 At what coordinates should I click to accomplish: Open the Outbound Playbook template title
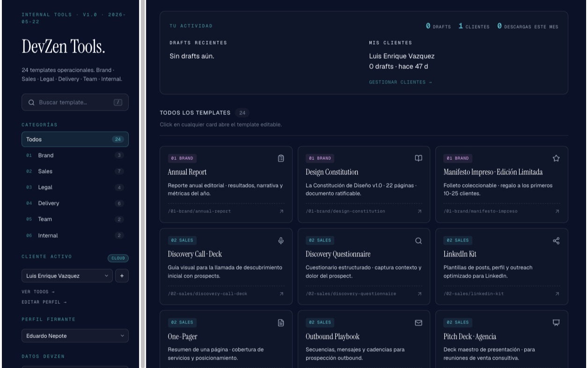coord(332,337)
